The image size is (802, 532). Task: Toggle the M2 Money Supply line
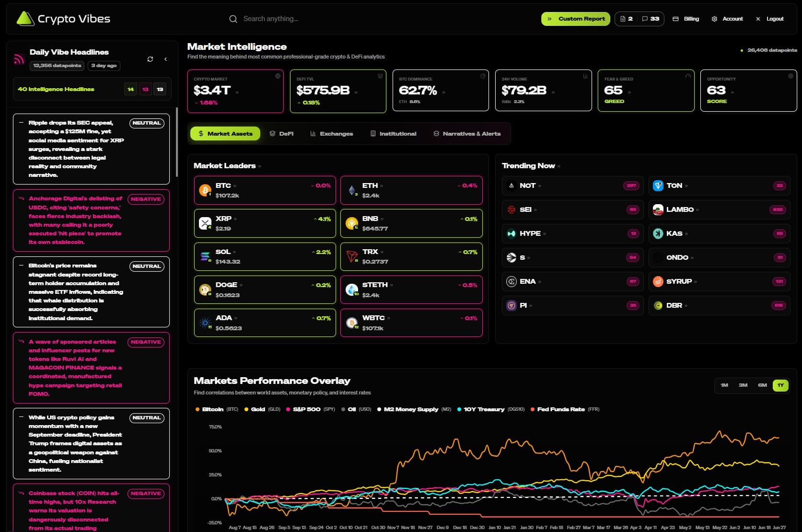pyautogui.click(x=410, y=409)
